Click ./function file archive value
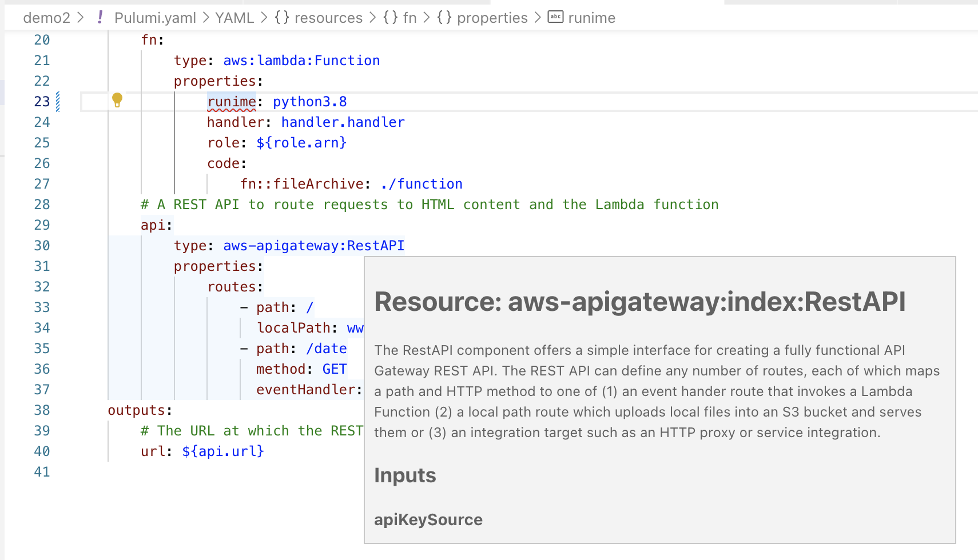The image size is (978, 560). click(422, 184)
